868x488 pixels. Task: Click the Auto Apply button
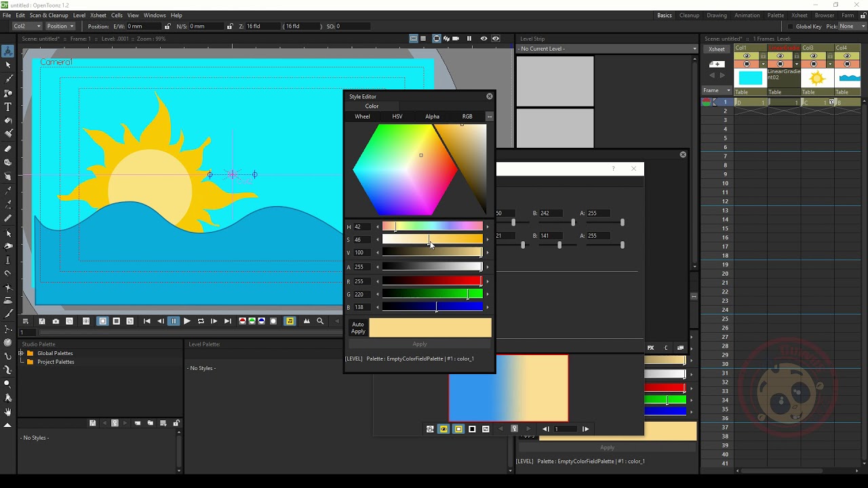(x=358, y=328)
